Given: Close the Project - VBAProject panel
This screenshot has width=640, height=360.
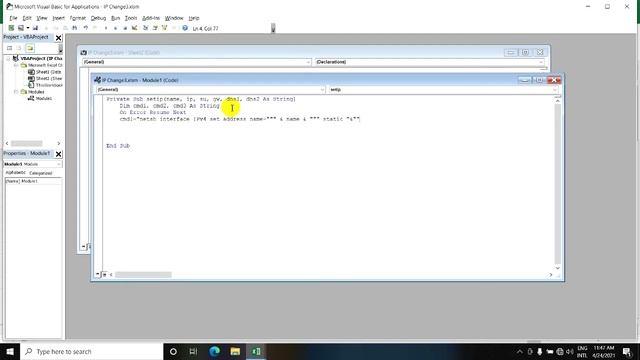Looking at the screenshot, I should 58,38.
